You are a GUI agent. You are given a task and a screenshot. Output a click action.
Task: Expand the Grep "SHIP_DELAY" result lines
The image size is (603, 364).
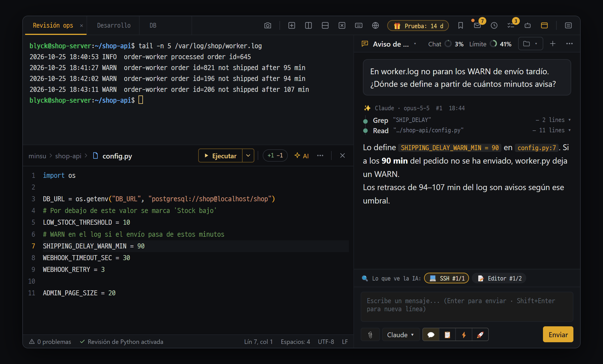(x=553, y=120)
